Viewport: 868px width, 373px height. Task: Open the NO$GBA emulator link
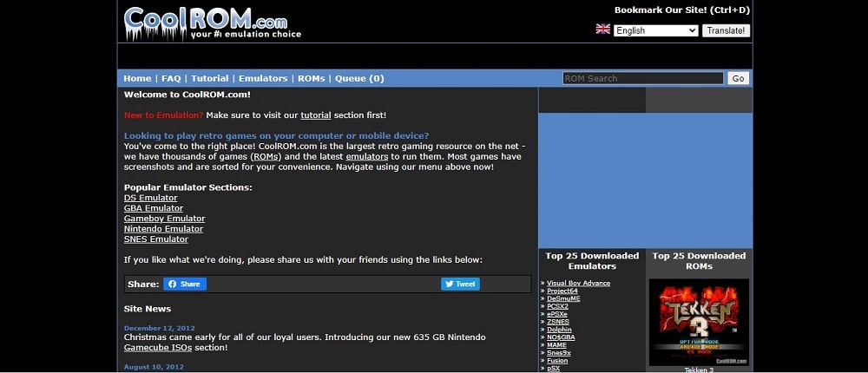(561, 337)
